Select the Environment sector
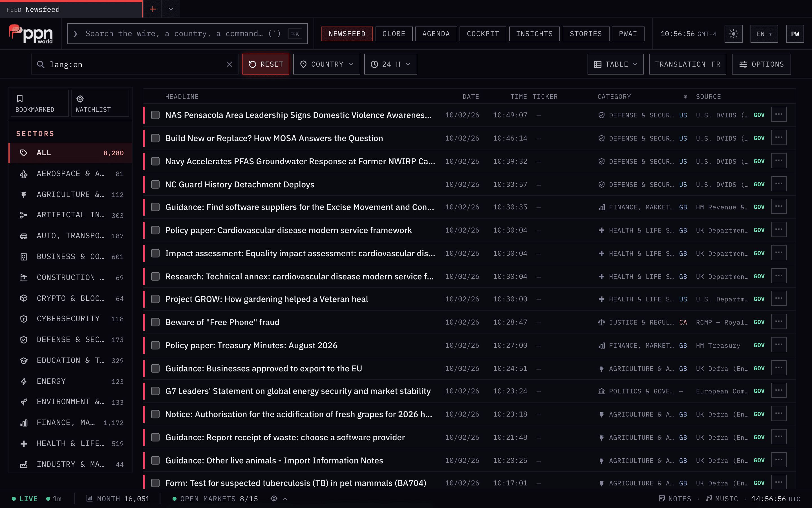This screenshot has height=508, width=812. pyautogui.click(x=70, y=402)
